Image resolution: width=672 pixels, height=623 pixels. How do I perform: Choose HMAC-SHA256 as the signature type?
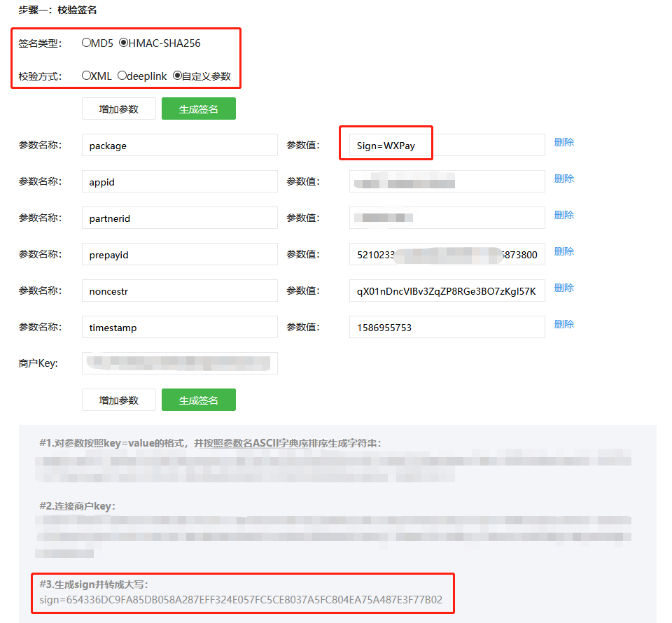pos(124,43)
